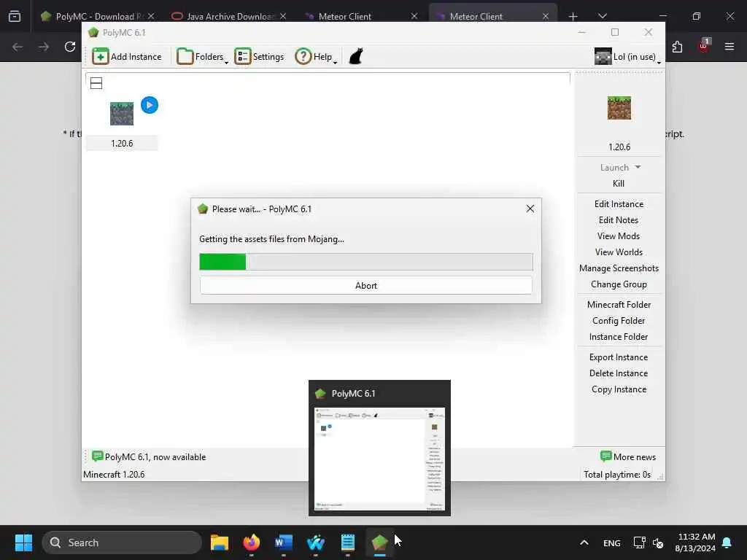Open File Explorer from taskbar

click(219, 542)
